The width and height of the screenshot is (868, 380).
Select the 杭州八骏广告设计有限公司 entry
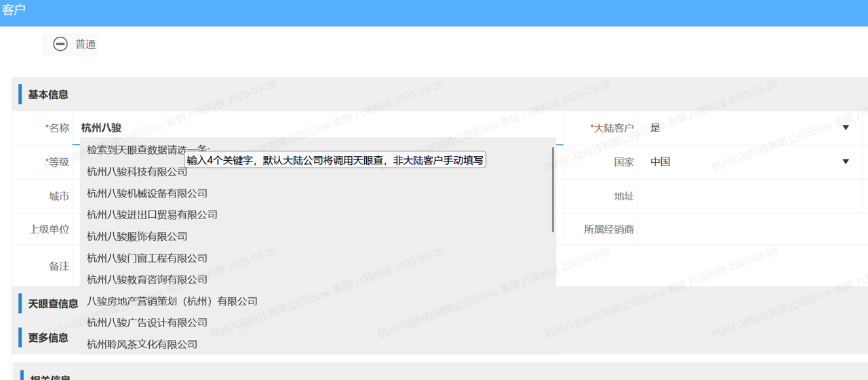(147, 322)
